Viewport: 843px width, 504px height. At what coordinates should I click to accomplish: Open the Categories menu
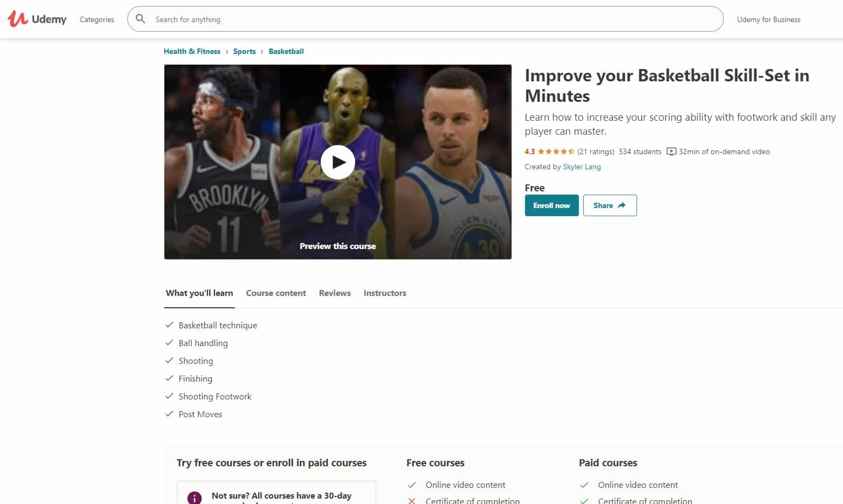97,19
